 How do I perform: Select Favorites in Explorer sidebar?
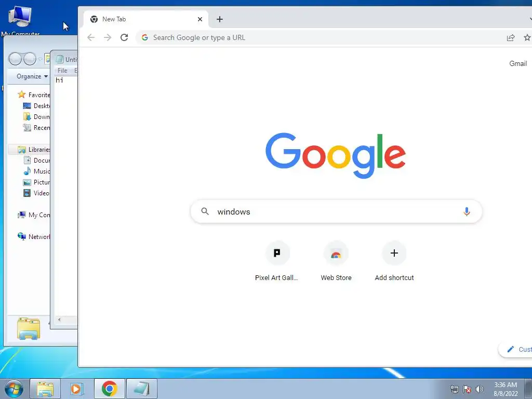[x=34, y=95]
